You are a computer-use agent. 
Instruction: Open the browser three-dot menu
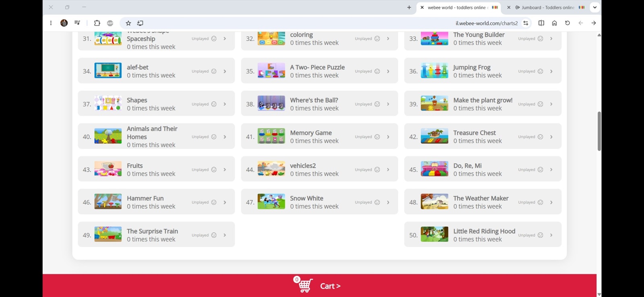[x=51, y=23]
